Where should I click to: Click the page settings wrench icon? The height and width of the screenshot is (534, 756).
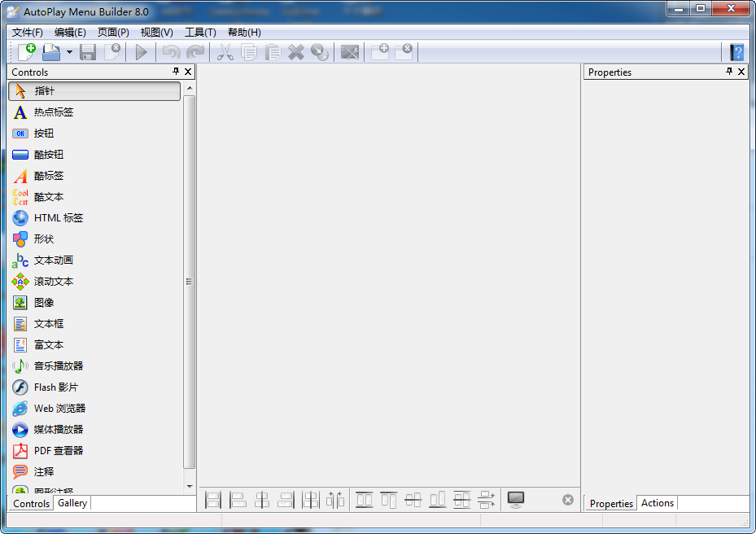[350, 52]
